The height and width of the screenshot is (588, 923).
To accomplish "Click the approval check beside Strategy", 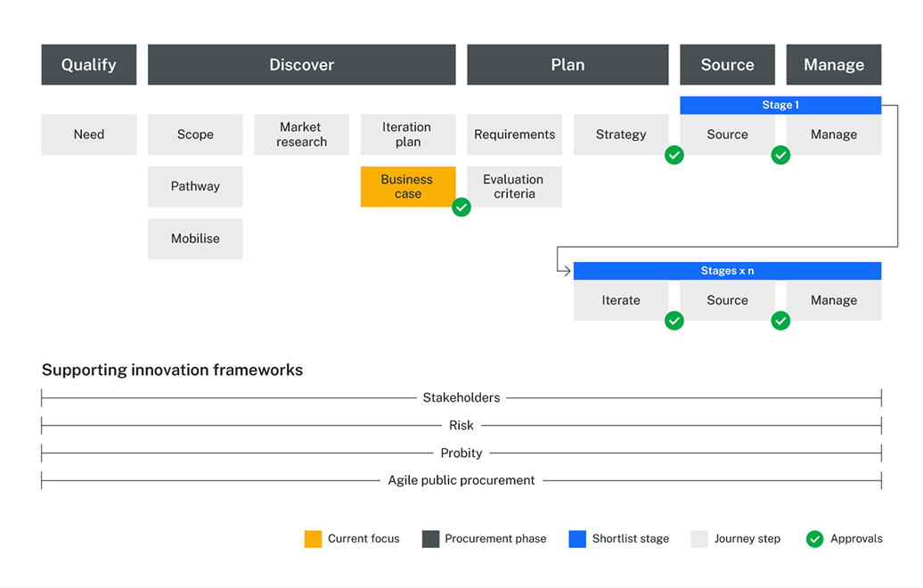I will [674, 155].
